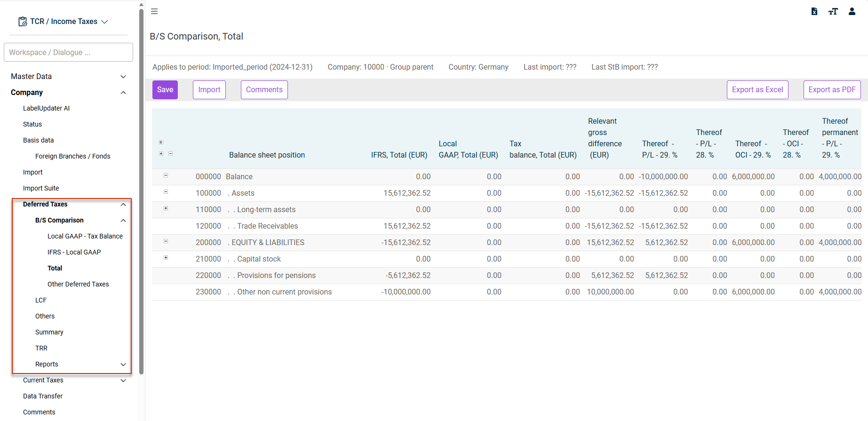Open Import Suite in the sidebar
The height and width of the screenshot is (421, 868).
pyautogui.click(x=41, y=188)
